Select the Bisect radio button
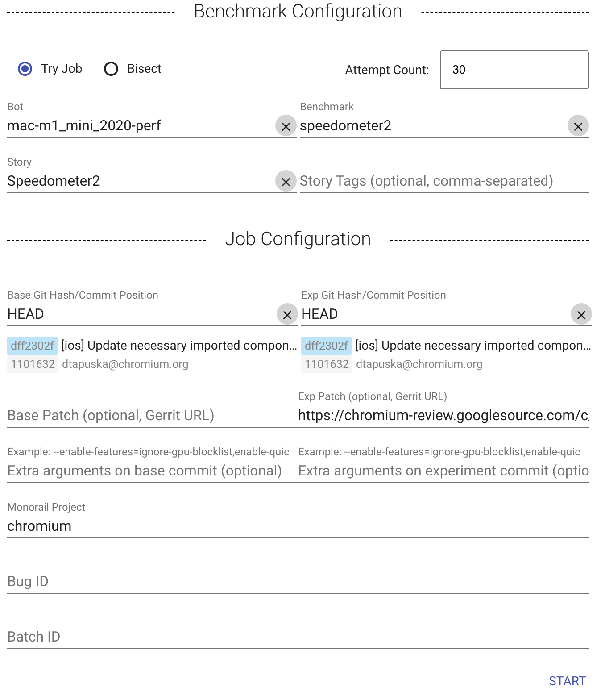Viewport: 605px width, 700px height. 111,69
